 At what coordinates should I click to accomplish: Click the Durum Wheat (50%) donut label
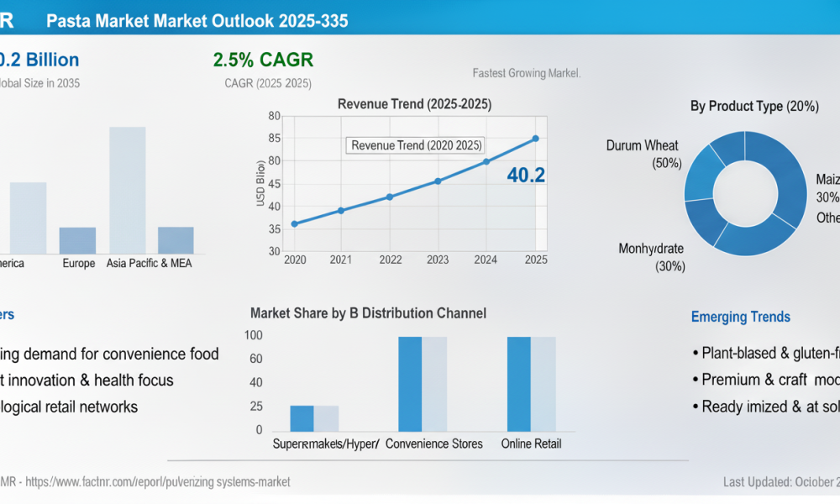[x=643, y=154]
